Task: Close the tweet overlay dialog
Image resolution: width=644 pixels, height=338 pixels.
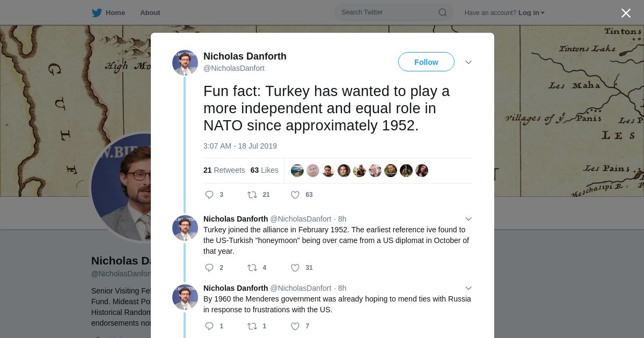Action: tap(626, 13)
